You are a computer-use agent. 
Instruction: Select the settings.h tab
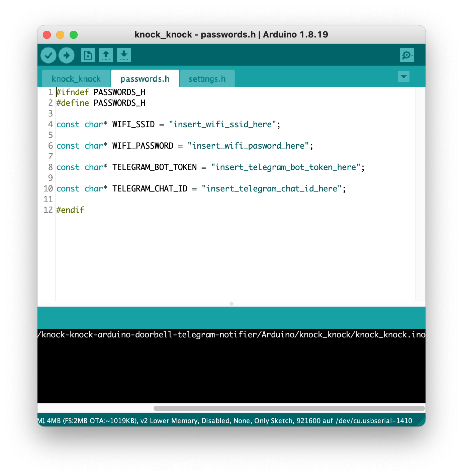point(207,78)
